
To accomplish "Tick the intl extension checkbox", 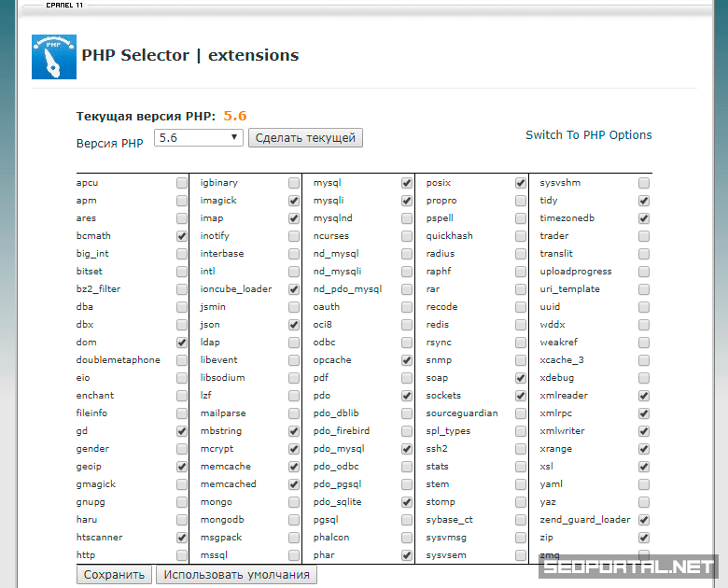I will tap(294, 273).
